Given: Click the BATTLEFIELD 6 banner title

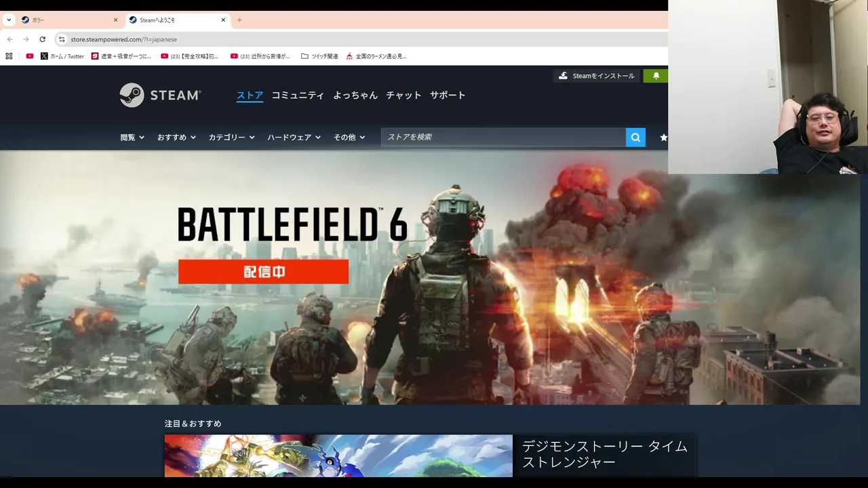Looking at the screenshot, I should coord(292,224).
